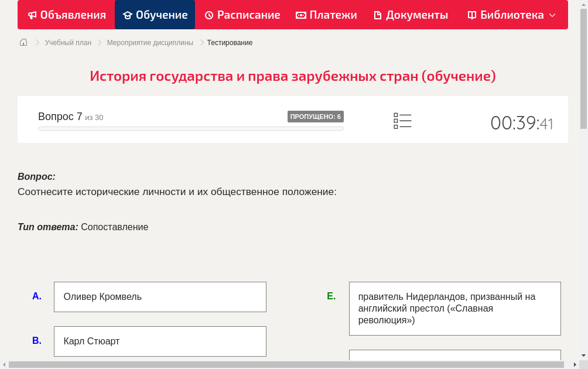This screenshot has width=588, height=369.
Task: Open the question list overview icon
Action: [x=402, y=120]
